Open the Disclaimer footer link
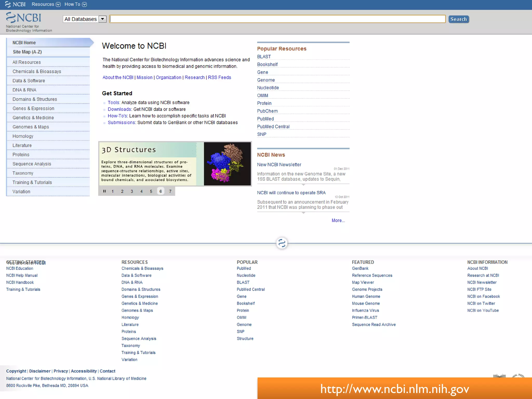 [40, 371]
